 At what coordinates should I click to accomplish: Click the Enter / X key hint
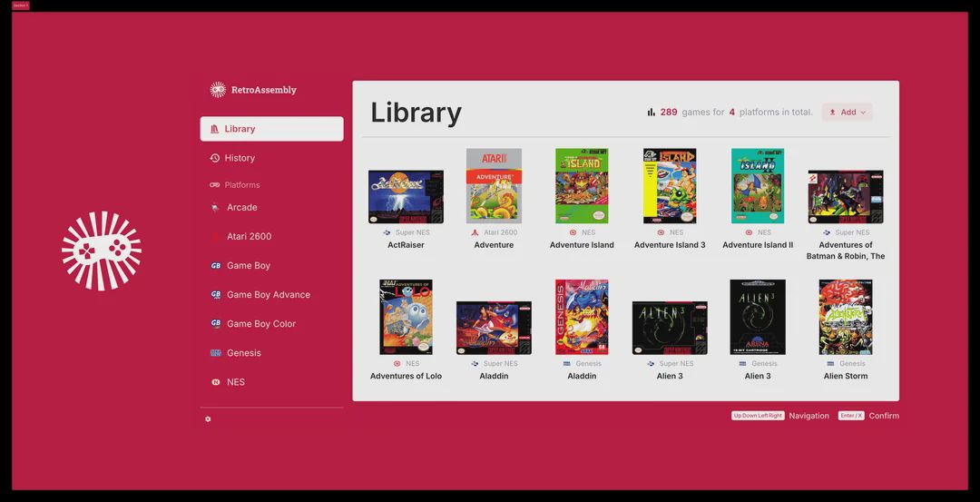point(851,416)
